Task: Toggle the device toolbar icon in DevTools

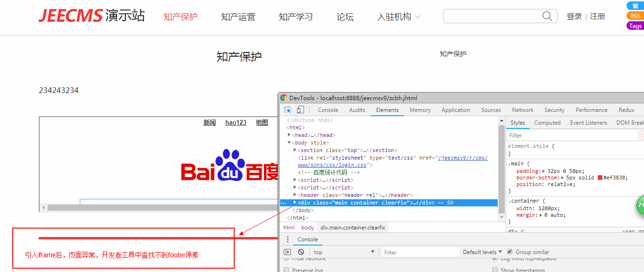Action: (x=300, y=110)
